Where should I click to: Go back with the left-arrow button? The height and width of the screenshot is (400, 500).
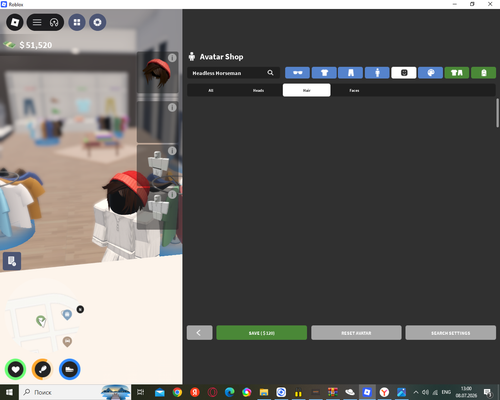199,333
